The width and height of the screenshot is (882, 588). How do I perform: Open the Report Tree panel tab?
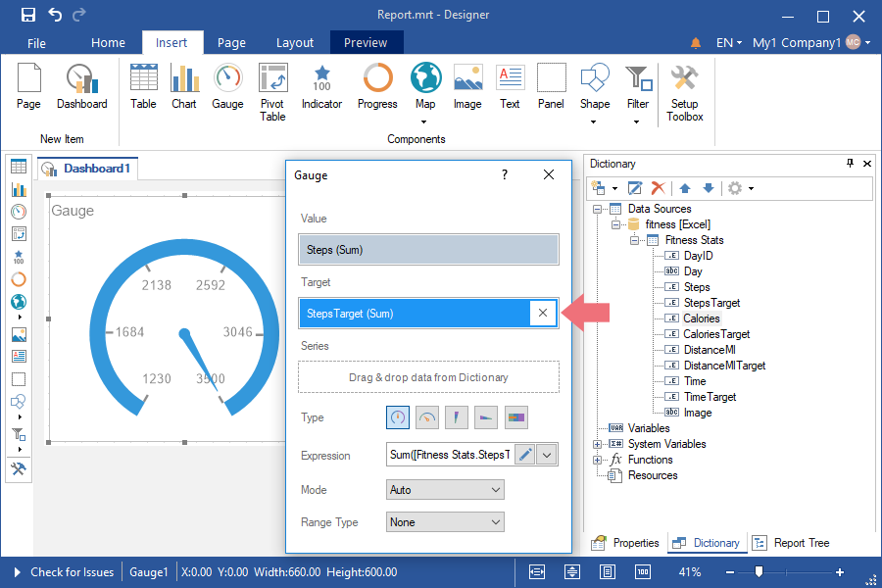(x=792, y=543)
